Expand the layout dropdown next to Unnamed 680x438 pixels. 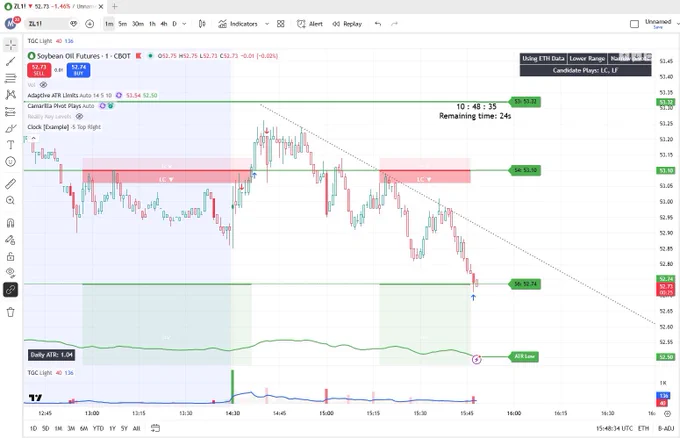677,24
